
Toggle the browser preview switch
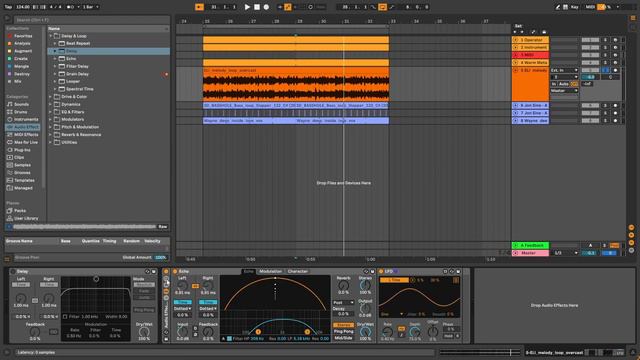[9, 227]
